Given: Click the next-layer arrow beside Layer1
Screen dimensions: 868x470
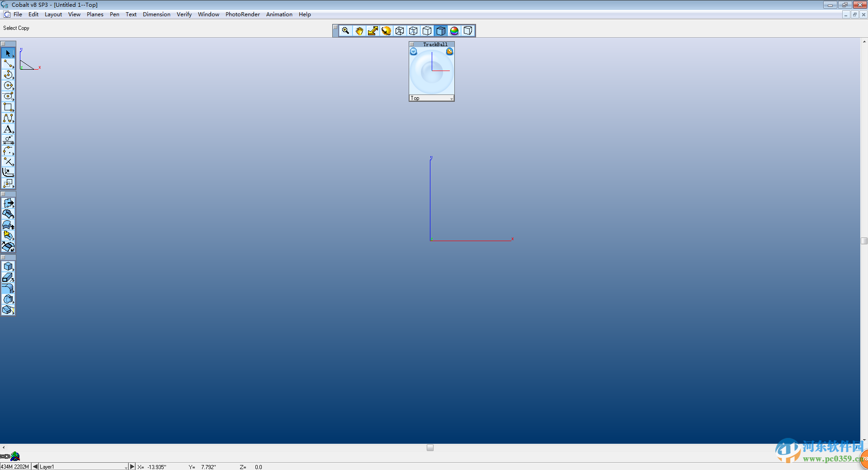Looking at the screenshot, I should tap(132, 466).
